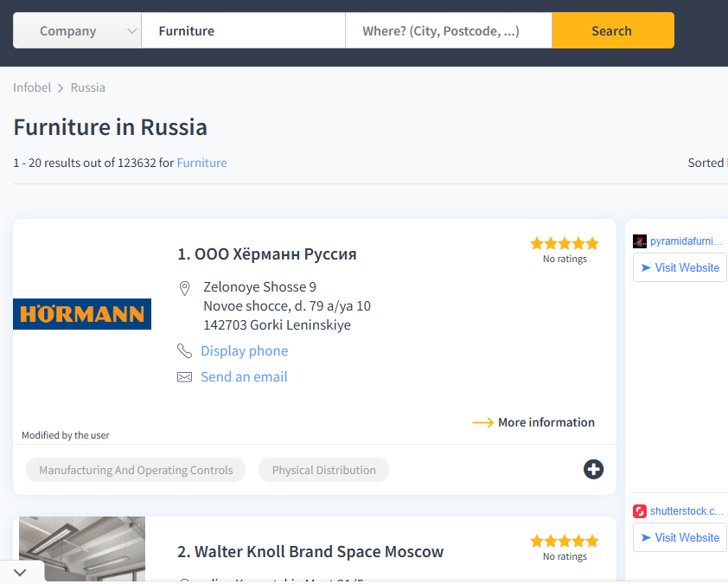The image size is (728, 584).
Task: Collapse the bottom-left chevron panel
Action: (20, 572)
